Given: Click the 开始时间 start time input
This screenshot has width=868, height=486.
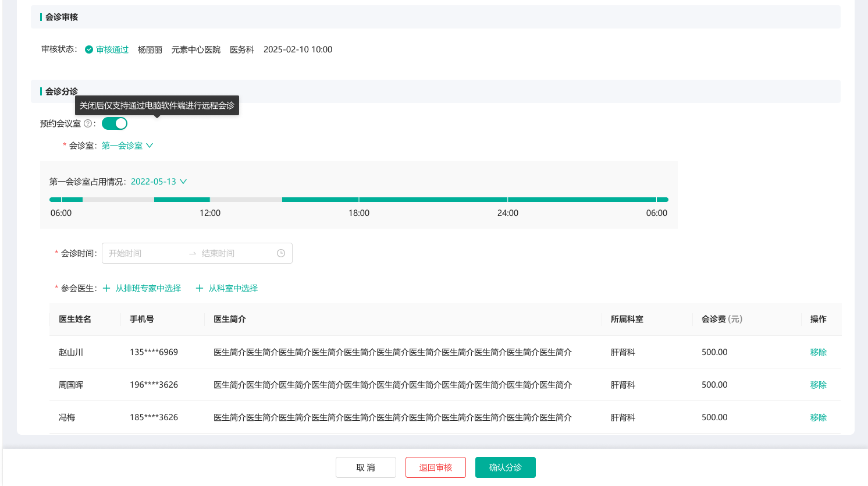Looking at the screenshot, I should 144,253.
